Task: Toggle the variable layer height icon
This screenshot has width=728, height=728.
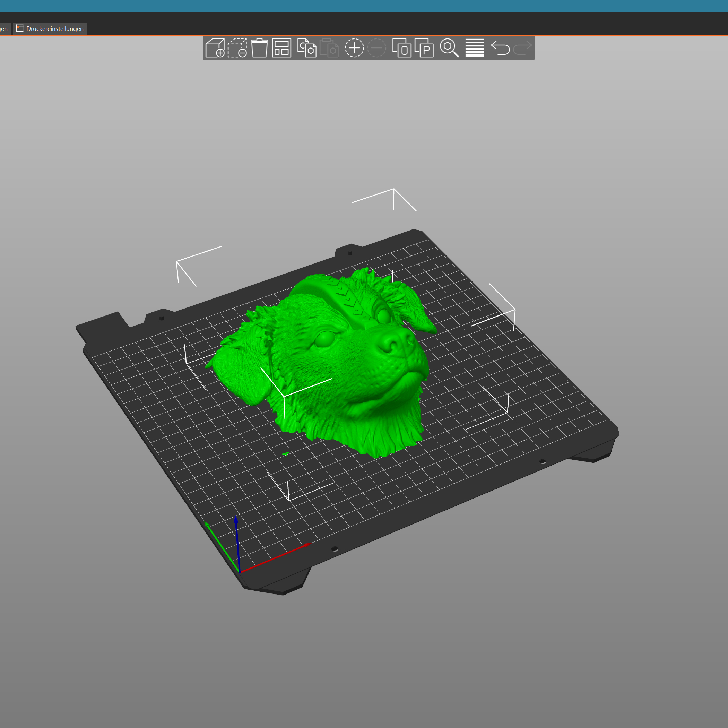Action: pyautogui.click(x=474, y=48)
